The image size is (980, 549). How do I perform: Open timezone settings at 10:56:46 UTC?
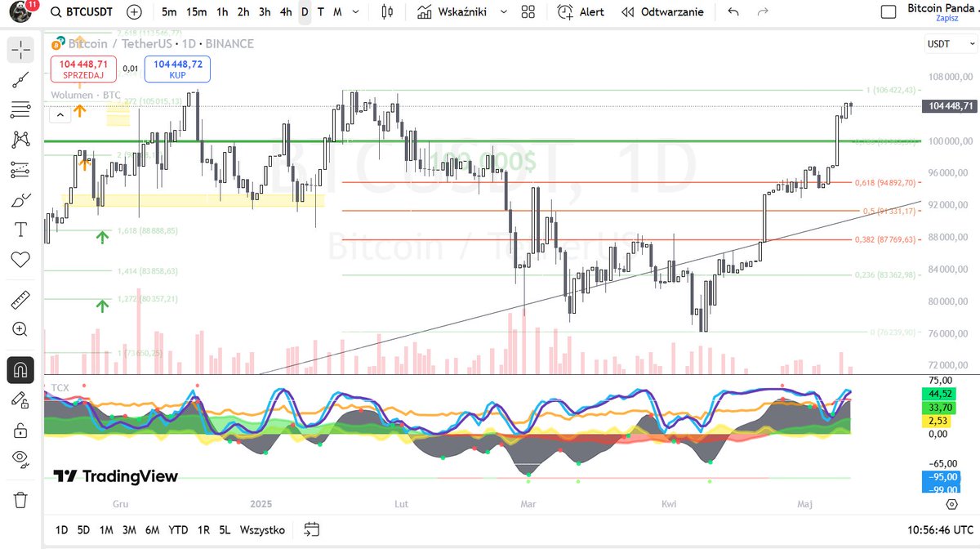(940, 529)
